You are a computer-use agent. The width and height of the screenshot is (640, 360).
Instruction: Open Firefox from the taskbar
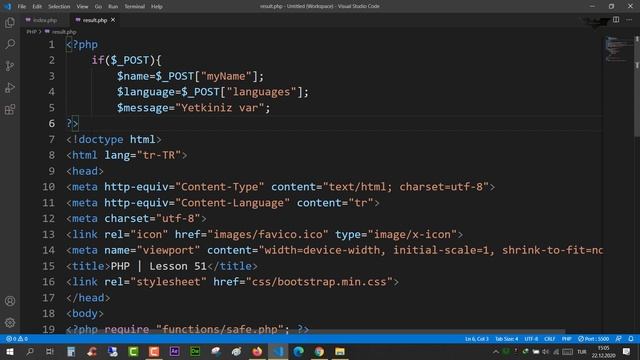point(257,351)
